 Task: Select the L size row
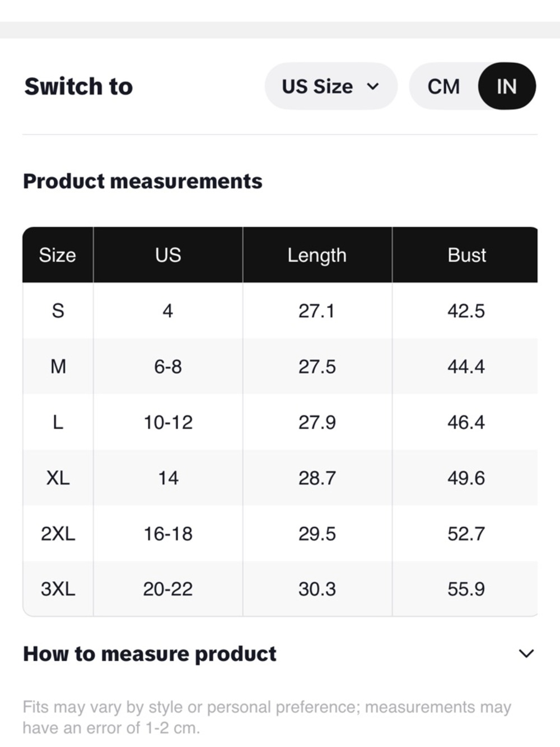tap(280, 421)
